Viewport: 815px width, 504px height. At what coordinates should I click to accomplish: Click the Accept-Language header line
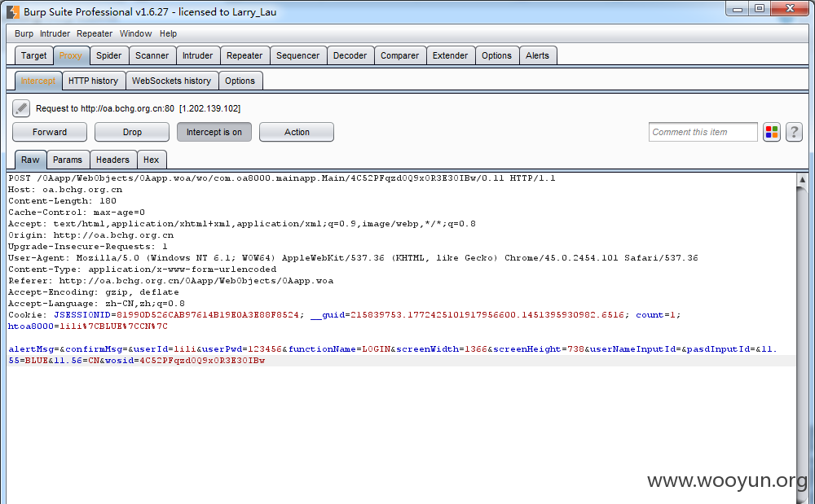[96, 304]
